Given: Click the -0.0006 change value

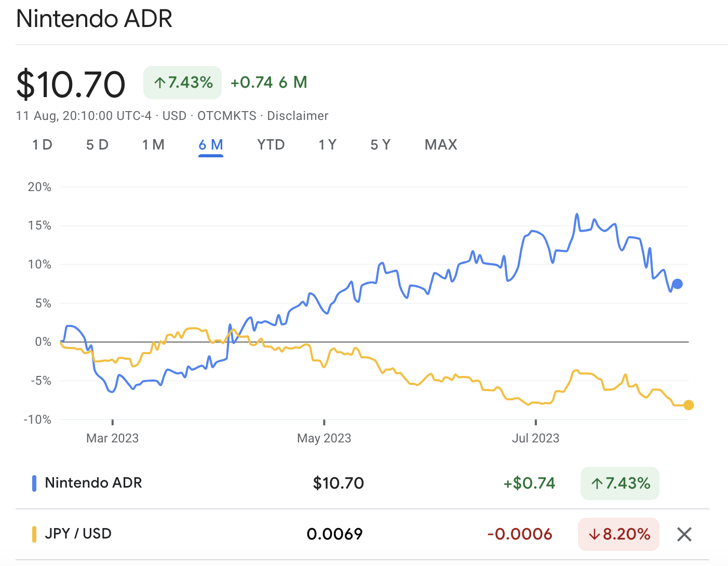Looking at the screenshot, I should (520, 534).
